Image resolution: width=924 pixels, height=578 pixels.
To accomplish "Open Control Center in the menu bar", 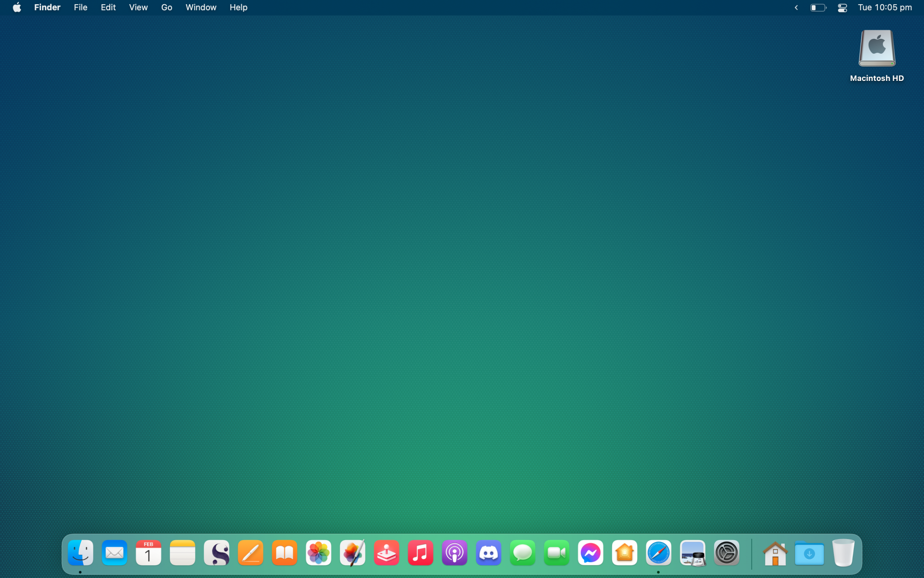I will tap(842, 7).
